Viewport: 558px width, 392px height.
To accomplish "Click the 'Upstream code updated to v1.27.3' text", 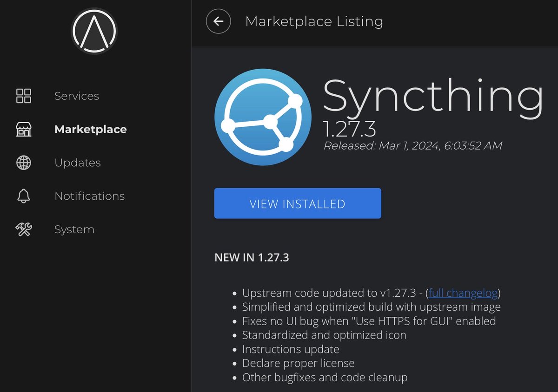I will 329,293.
